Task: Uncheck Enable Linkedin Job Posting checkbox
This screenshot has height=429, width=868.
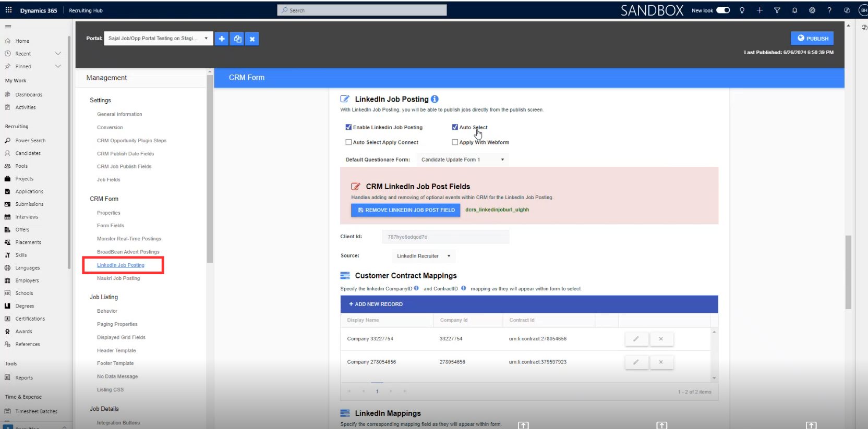Action: pos(348,127)
